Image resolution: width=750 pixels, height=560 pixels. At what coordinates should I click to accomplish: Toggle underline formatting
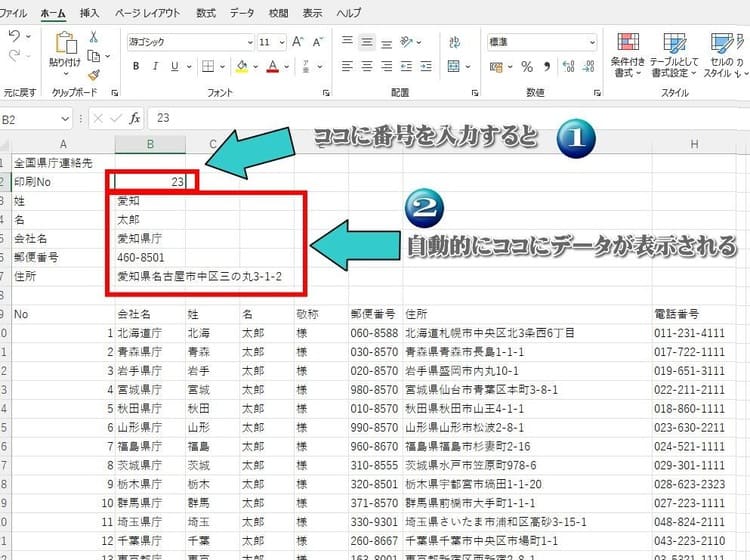click(175, 66)
